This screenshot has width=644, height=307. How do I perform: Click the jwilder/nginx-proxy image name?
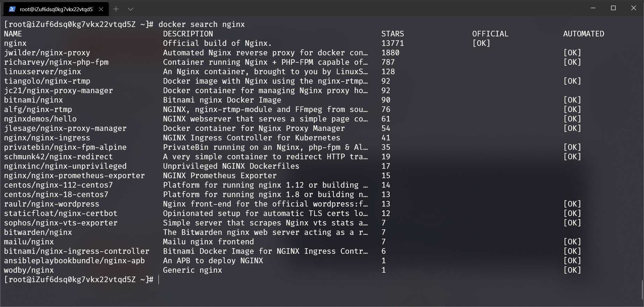point(47,53)
